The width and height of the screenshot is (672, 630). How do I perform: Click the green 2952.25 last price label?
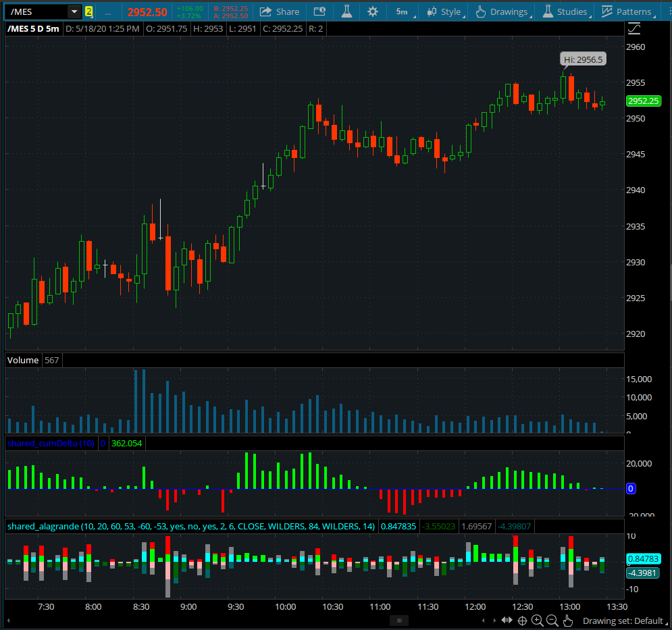click(643, 101)
